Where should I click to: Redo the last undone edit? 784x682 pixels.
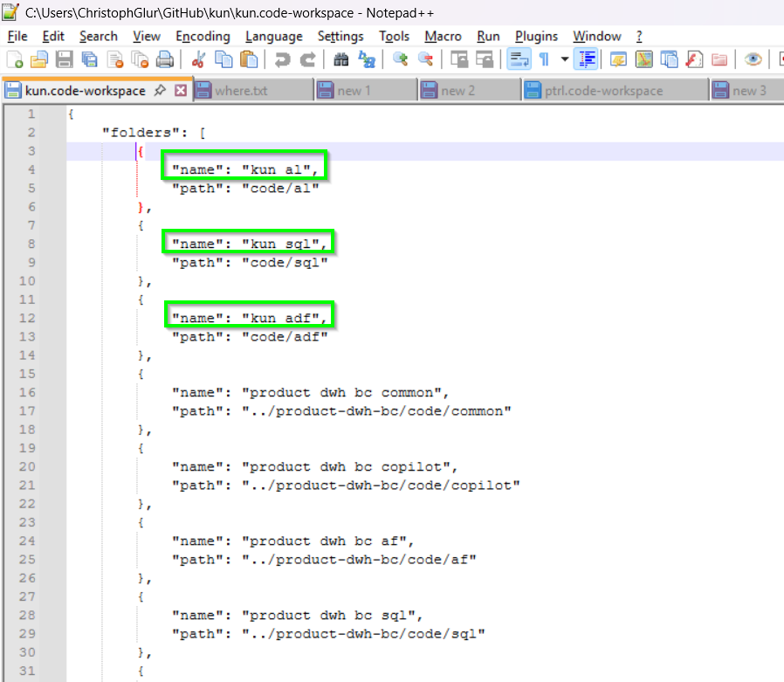(x=307, y=59)
